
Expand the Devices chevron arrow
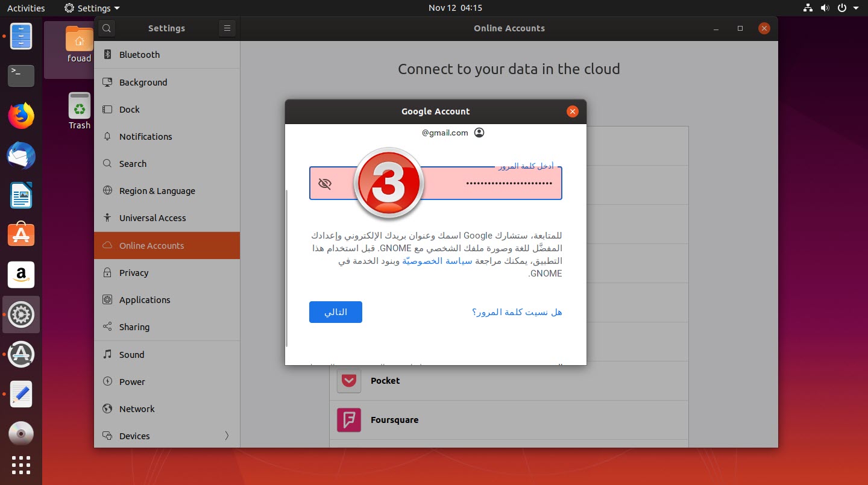click(x=227, y=436)
